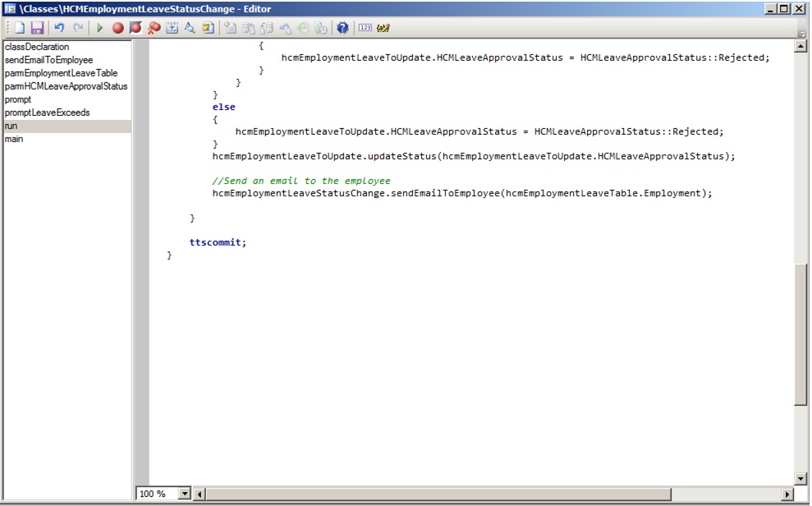Select parmHCMLeaveApprovalStatus in the method list
Image resolution: width=812 pixels, height=506 pixels.
point(66,86)
